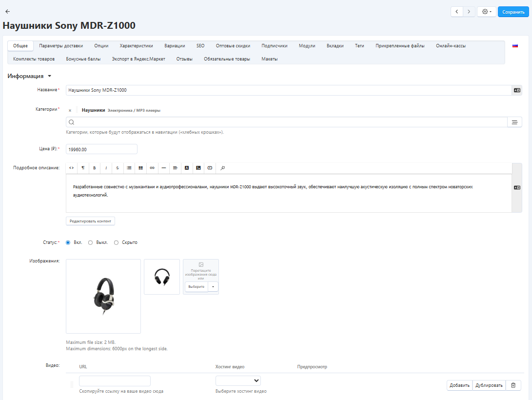Insert an image in description editor
The width and height of the screenshot is (532, 400).
198,168
